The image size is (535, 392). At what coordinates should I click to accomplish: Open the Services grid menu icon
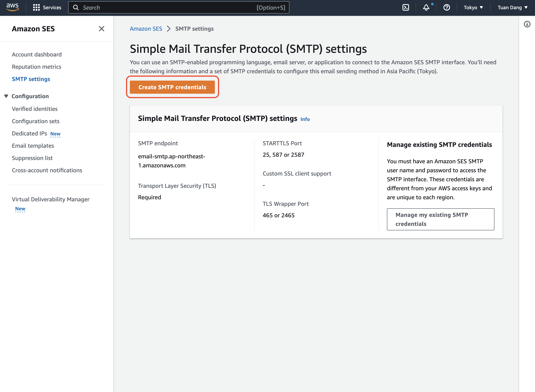36,7
